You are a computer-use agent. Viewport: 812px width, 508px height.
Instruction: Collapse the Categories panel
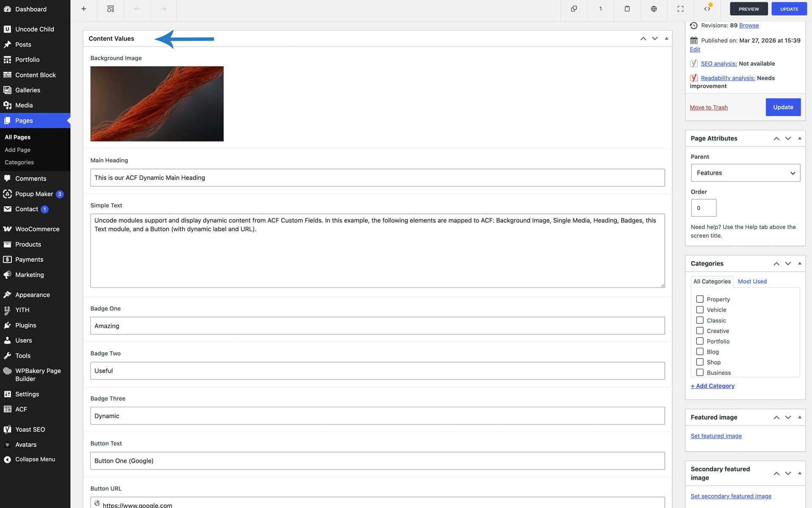[x=800, y=263]
